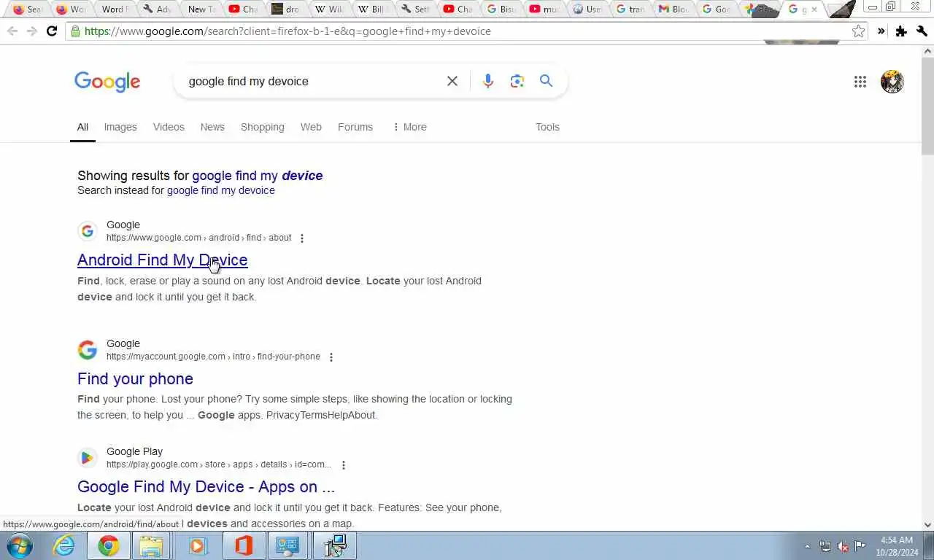934x560 pixels.
Task: Click the muted volume tray icon
Action: (x=843, y=546)
